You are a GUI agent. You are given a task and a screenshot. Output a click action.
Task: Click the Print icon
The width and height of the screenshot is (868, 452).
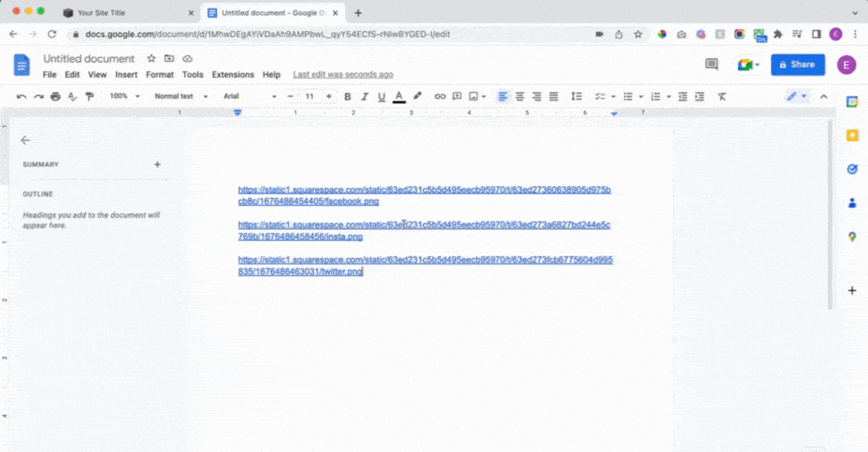pos(55,97)
